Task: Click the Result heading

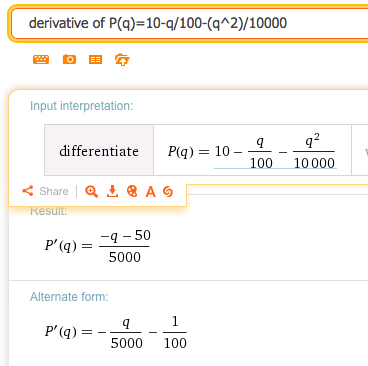Action: 49,211
